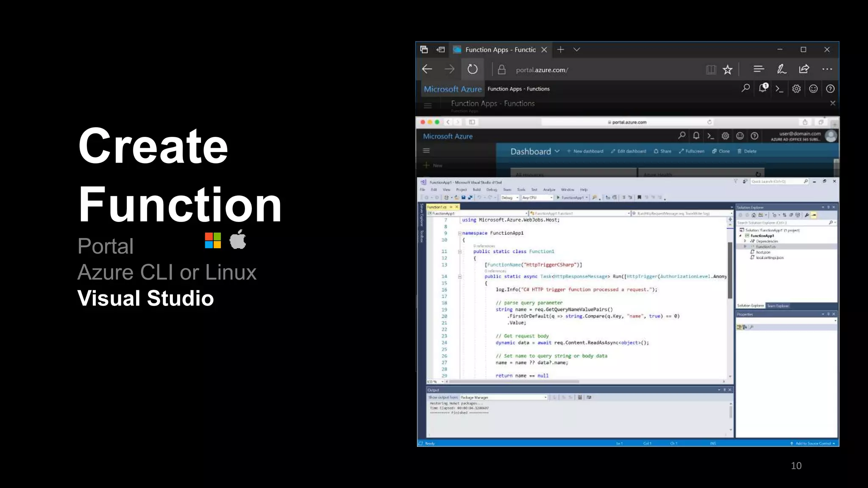This screenshot has height=488, width=868.
Task: Click the Edge browser back arrow
Action: (427, 69)
